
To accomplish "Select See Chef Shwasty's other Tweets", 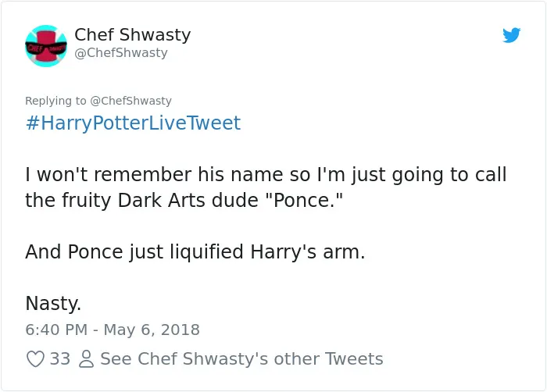I will (241, 359).
